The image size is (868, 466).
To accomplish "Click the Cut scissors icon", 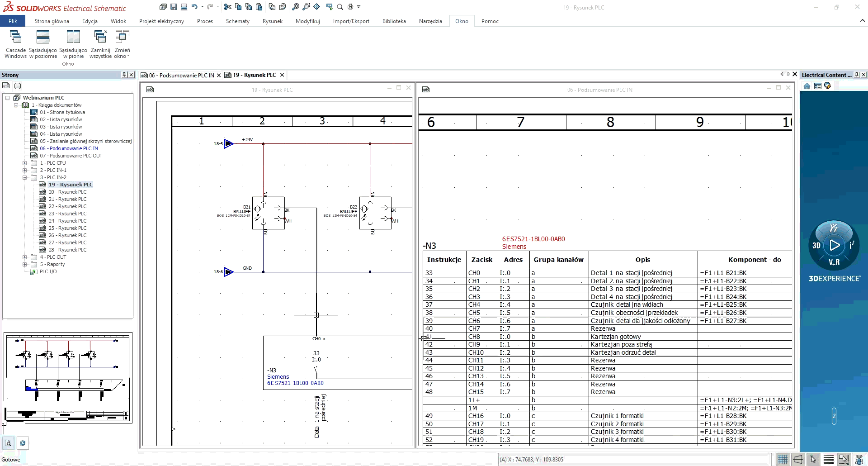I will pyautogui.click(x=227, y=7).
